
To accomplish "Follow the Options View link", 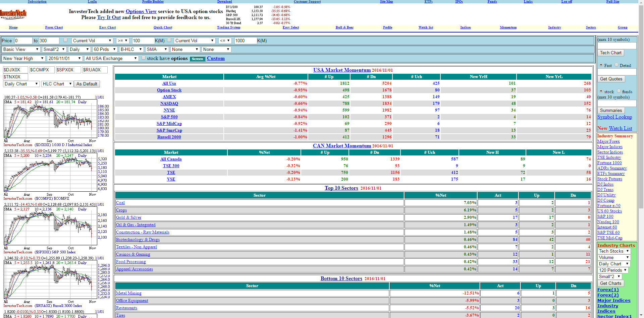I will tap(141, 11).
